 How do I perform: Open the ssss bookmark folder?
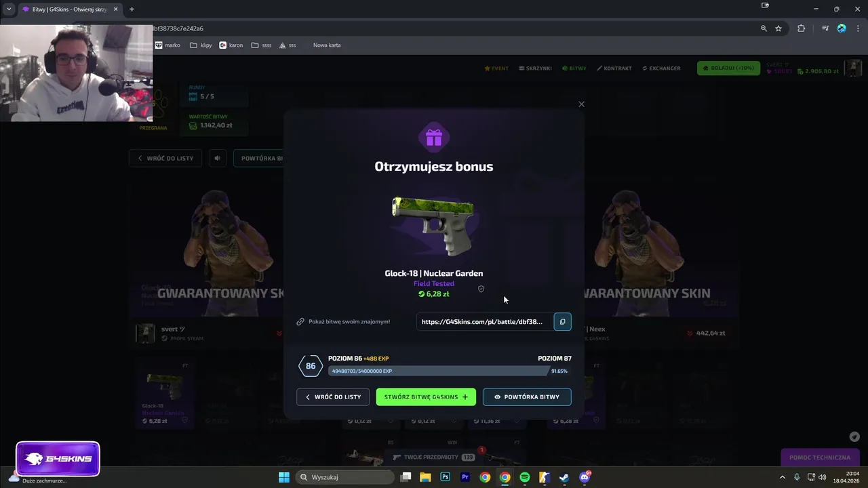pos(261,45)
